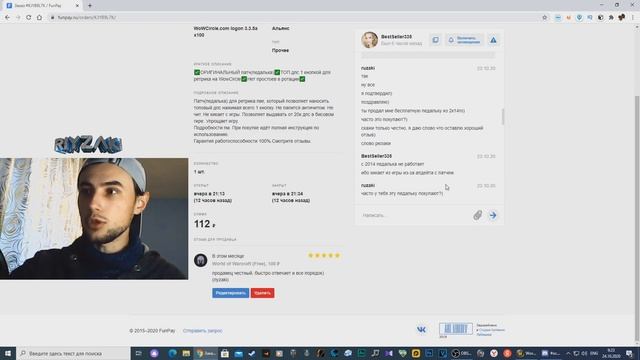Screen dimensions: 640x360
Task: Click the copy/note icon next to BestSeller338
Action: [x=436, y=40]
